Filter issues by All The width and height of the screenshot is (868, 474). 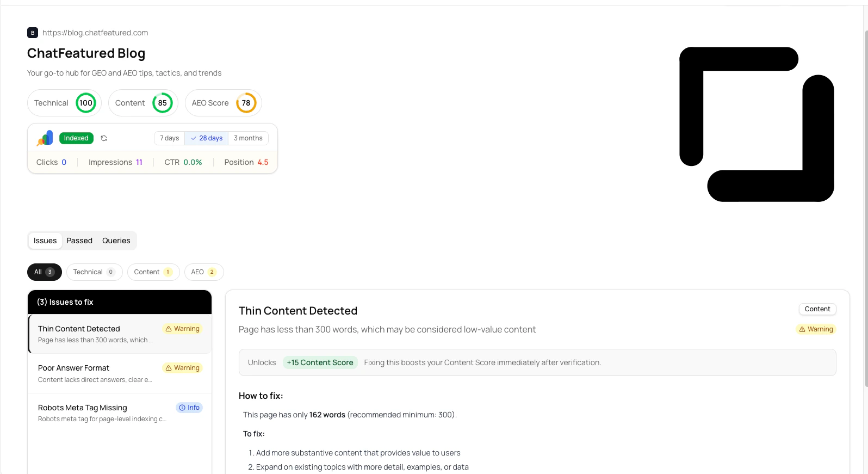[x=45, y=272]
